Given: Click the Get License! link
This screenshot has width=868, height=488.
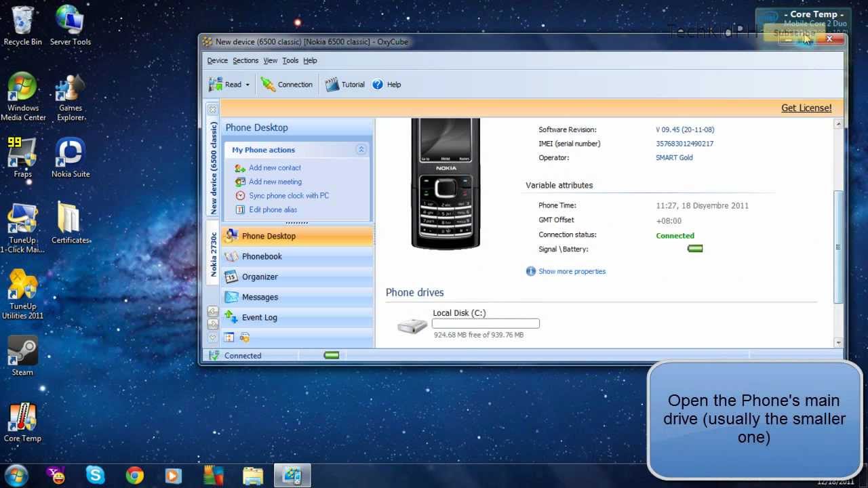Looking at the screenshot, I should click(806, 108).
